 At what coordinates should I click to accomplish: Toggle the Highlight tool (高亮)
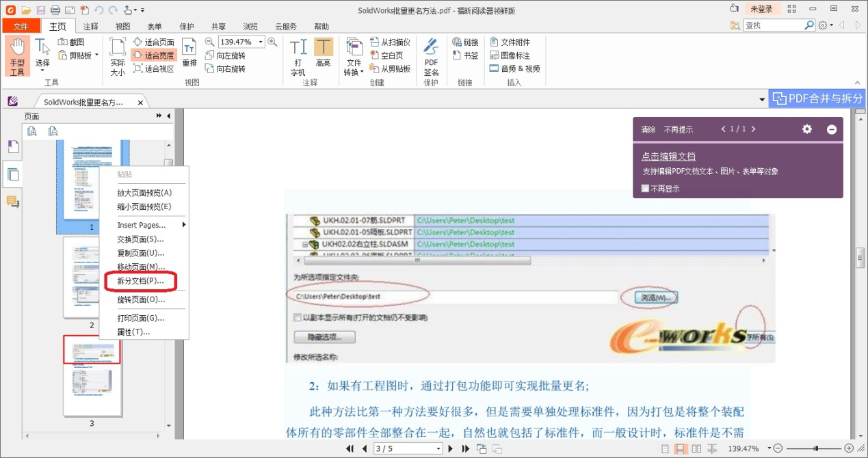(x=324, y=52)
